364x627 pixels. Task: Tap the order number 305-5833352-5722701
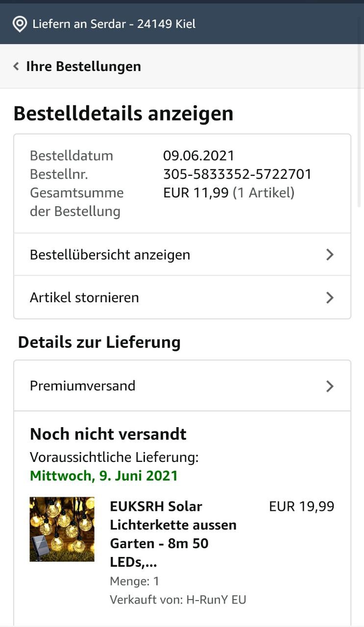pyautogui.click(x=238, y=174)
